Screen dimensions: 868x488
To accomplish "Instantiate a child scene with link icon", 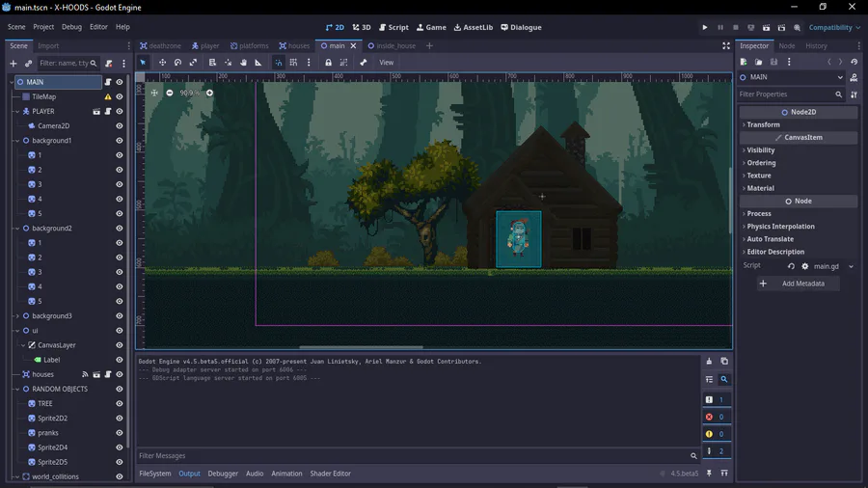I will (28, 64).
